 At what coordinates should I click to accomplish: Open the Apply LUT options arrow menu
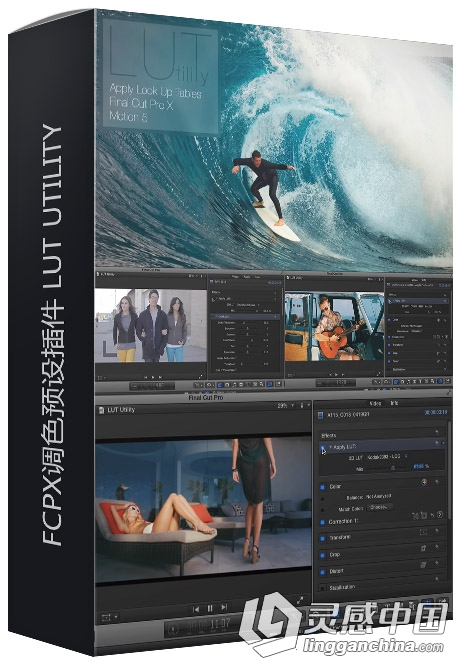[443, 443]
